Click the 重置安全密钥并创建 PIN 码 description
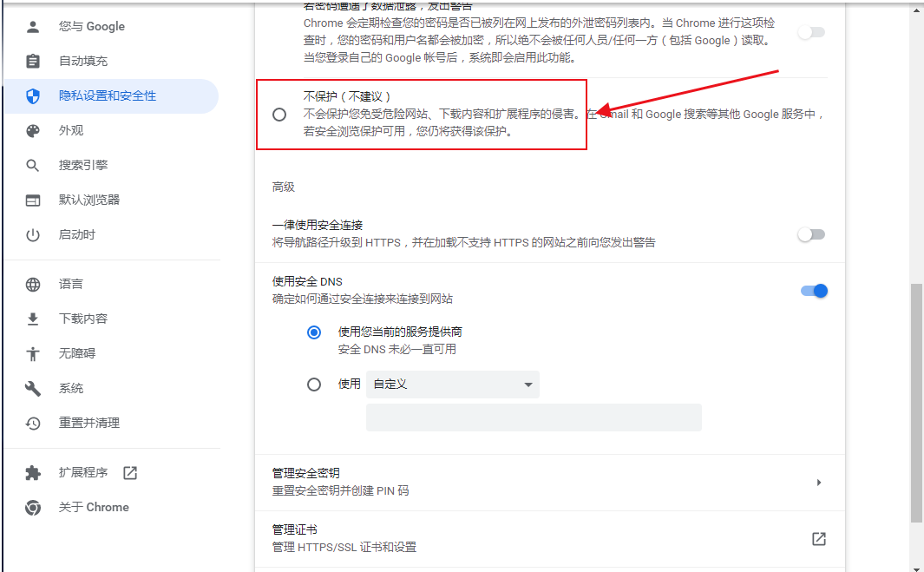This screenshot has height=572, width=924. (341, 490)
